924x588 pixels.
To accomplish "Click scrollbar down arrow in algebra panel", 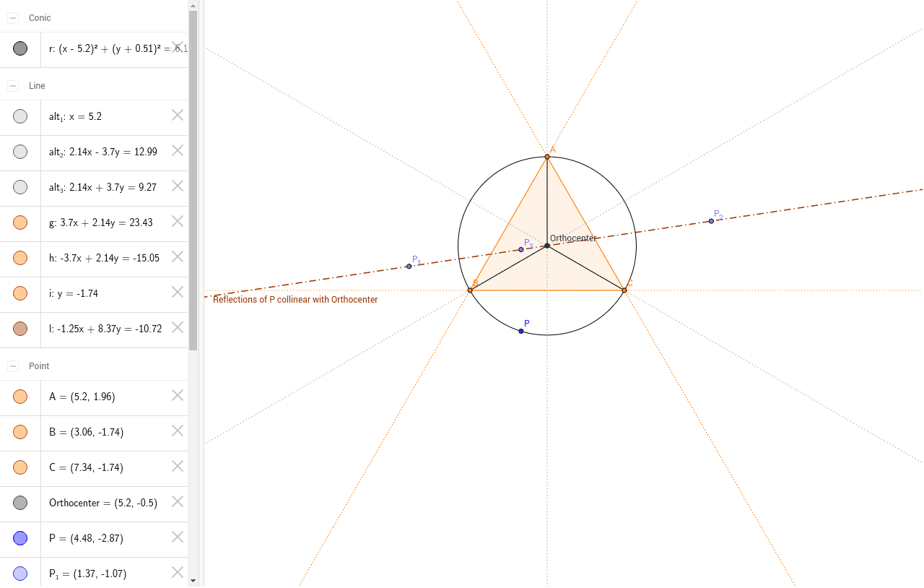I will (x=193, y=580).
